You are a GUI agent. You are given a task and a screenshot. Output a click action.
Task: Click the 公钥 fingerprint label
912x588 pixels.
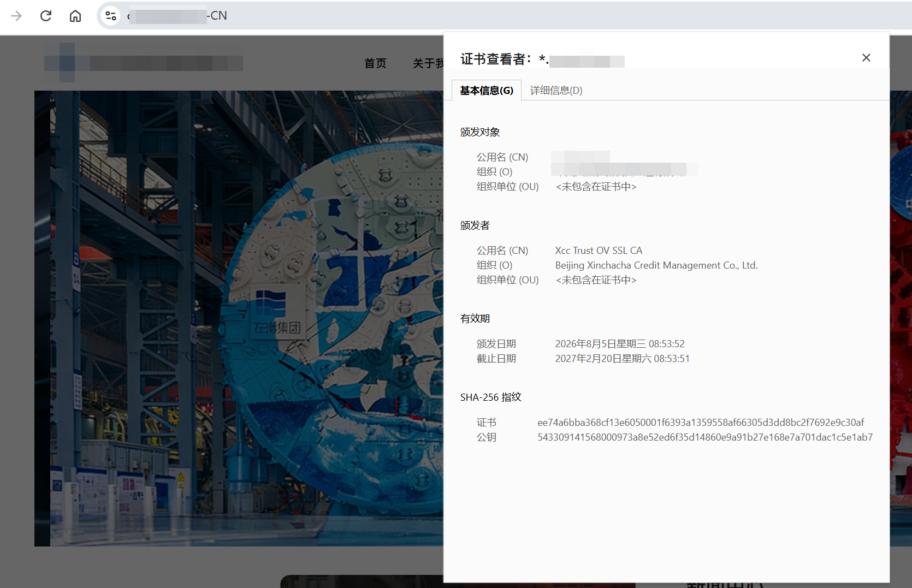487,437
